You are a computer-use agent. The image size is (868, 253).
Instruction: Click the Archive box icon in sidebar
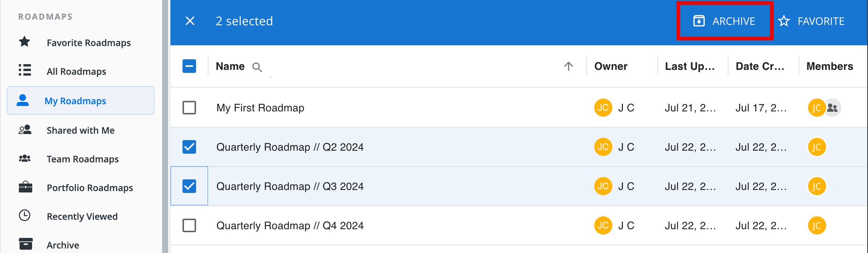[x=24, y=243]
